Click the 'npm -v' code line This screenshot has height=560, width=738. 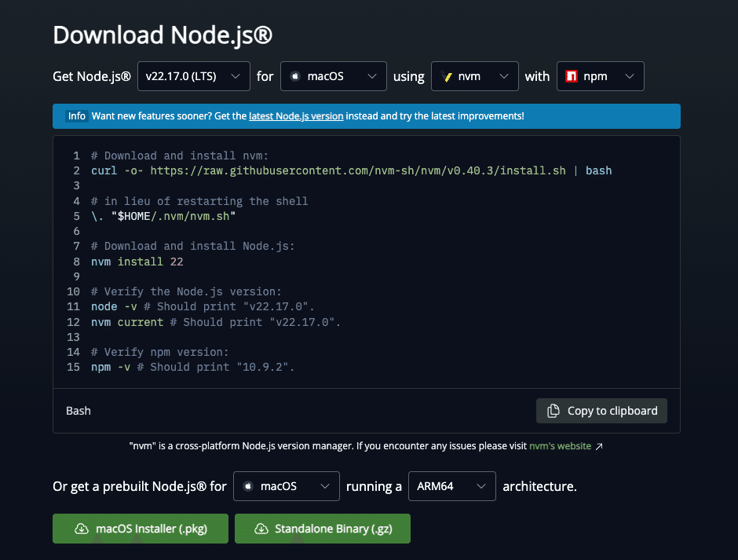192,367
